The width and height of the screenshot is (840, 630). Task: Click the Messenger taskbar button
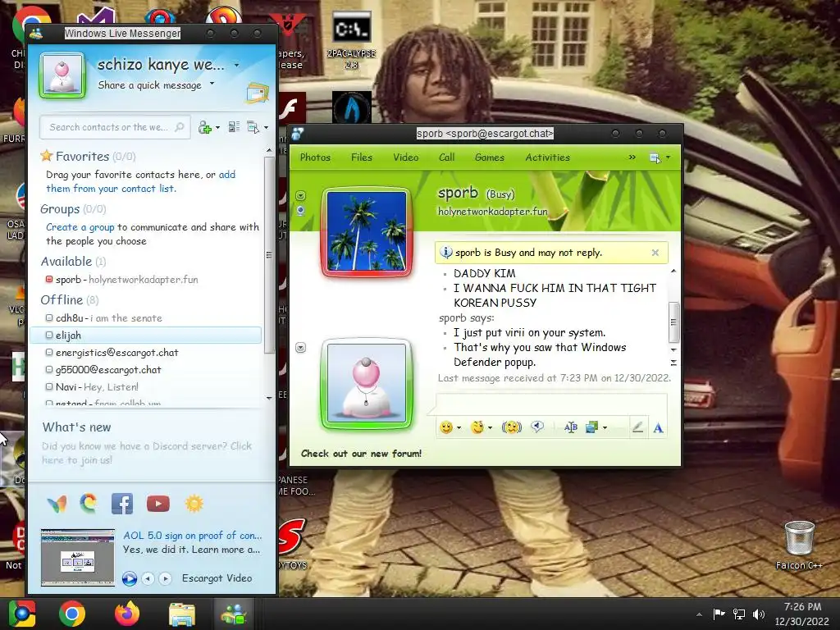click(x=235, y=614)
